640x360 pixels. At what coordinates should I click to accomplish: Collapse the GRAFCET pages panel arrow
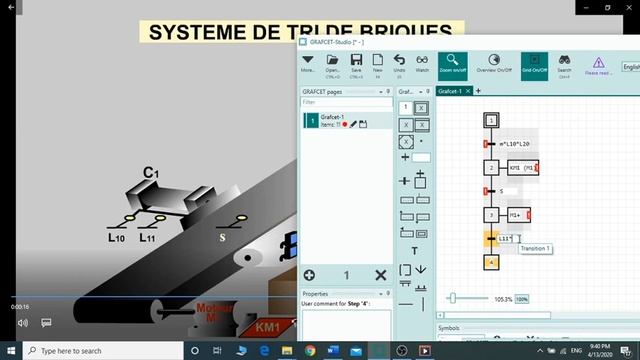(x=380, y=92)
